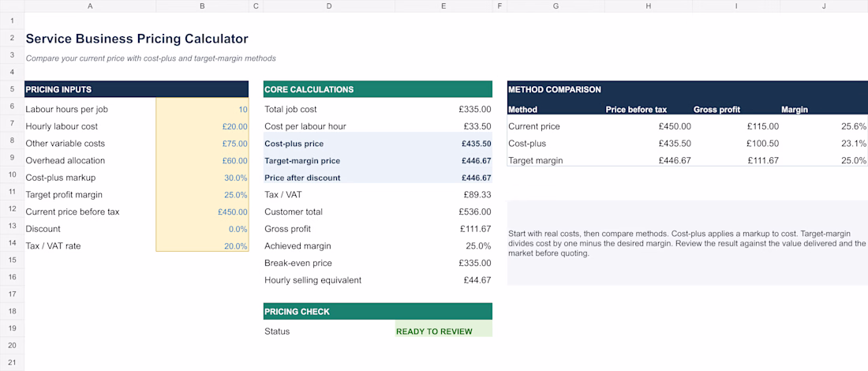Click the Status label

277,332
